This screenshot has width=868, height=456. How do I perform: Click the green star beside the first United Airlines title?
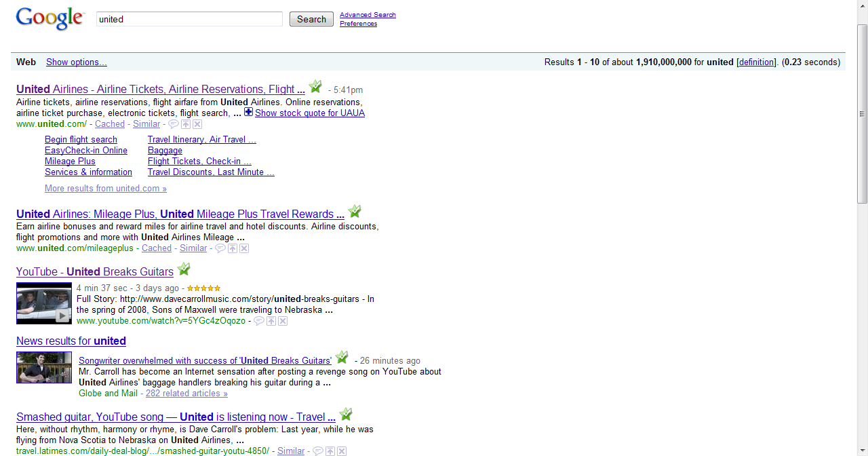pos(315,87)
